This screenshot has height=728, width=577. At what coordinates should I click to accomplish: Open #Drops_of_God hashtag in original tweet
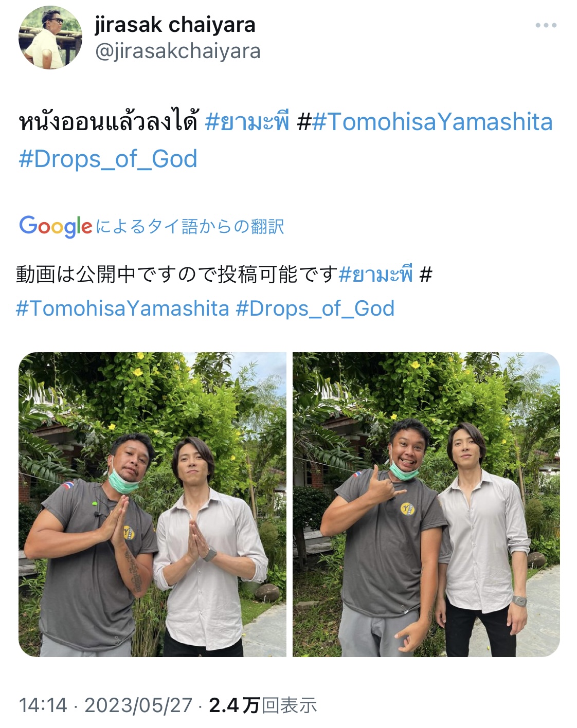point(108,159)
